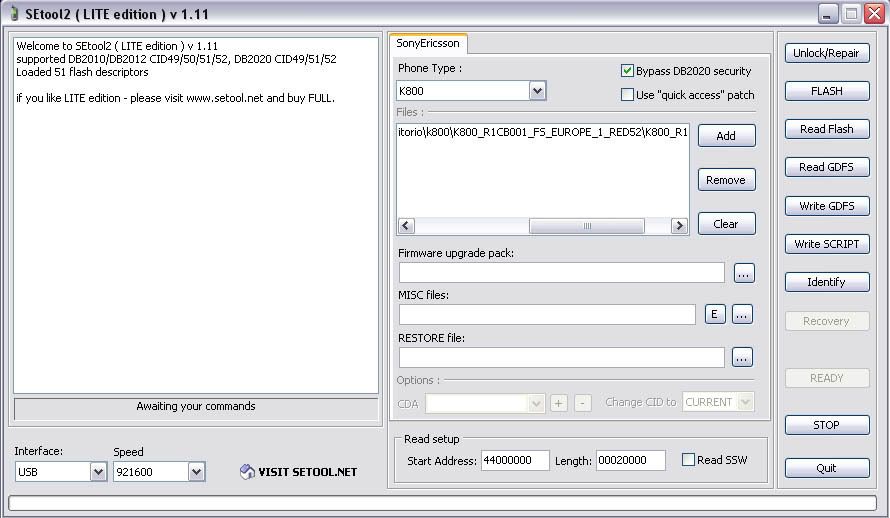
Task: Select the K800_R1CB001_FS_EUROPE file entry
Action: 543,132
